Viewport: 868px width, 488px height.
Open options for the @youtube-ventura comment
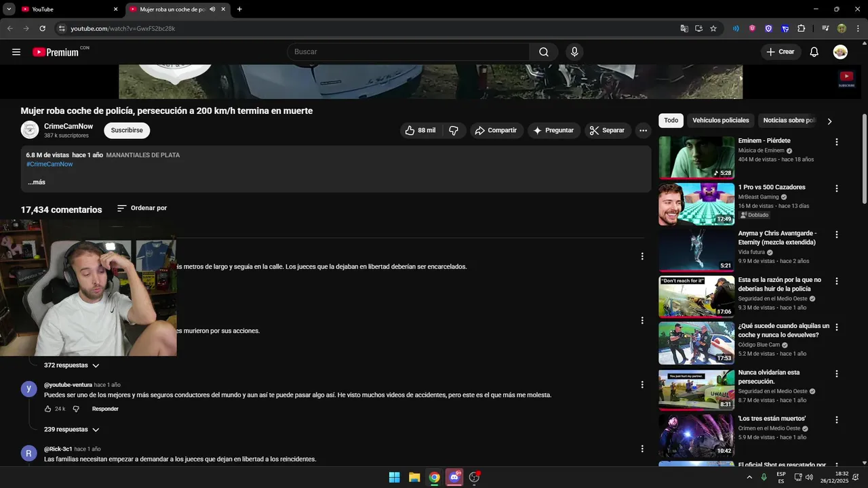coord(642,384)
